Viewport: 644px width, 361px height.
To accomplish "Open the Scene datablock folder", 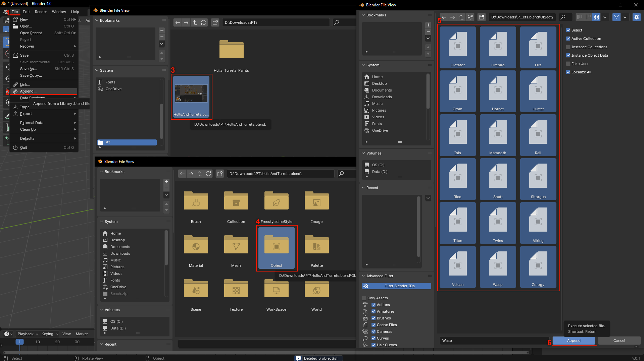I will (196, 293).
